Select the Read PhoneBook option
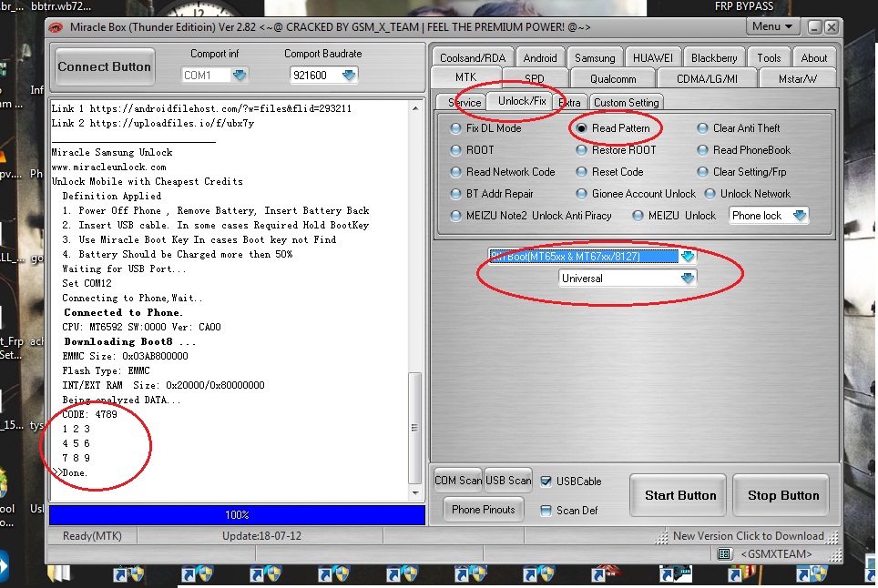 [702, 150]
